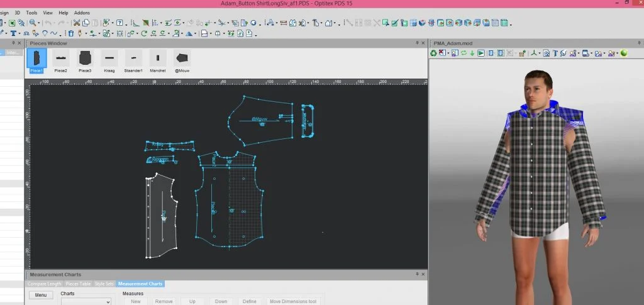
Task: Pin the Pieces Window panel
Action: tap(417, 43)
